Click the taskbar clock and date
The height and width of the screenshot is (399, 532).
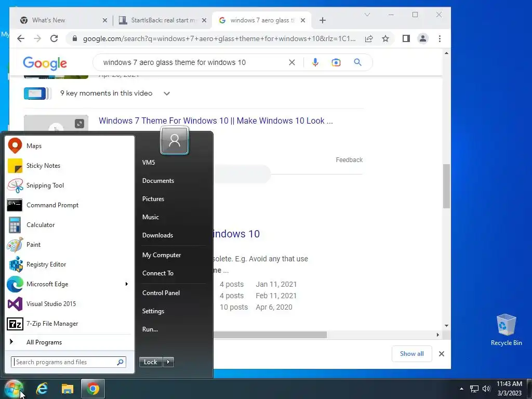pyautogui.click(x=509, y=389)
